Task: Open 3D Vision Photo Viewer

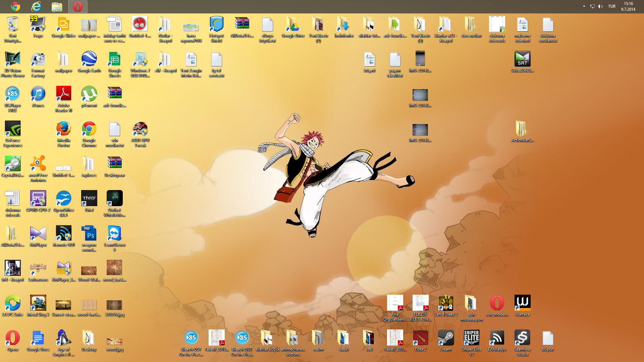Action: 13,64
